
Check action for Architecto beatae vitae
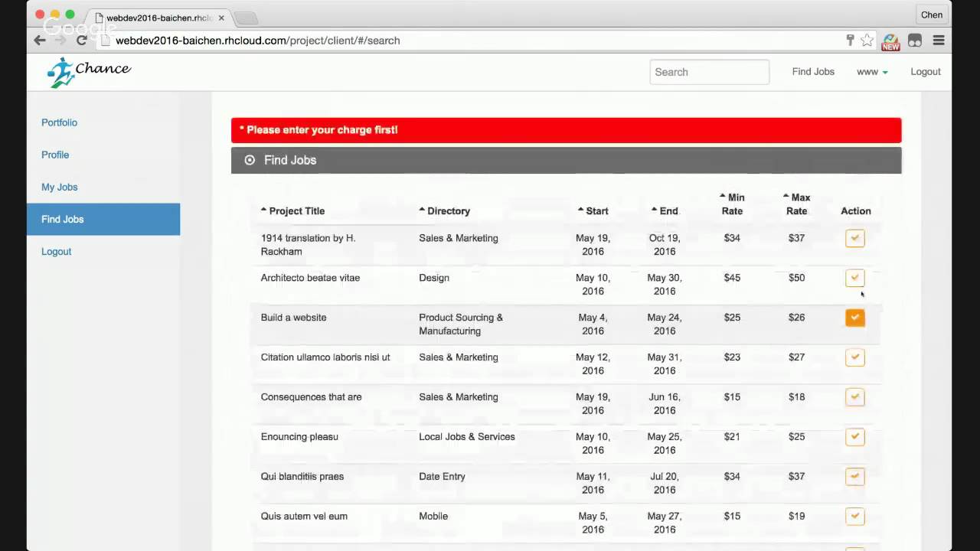pyautogui.click(x=855, y=278)
